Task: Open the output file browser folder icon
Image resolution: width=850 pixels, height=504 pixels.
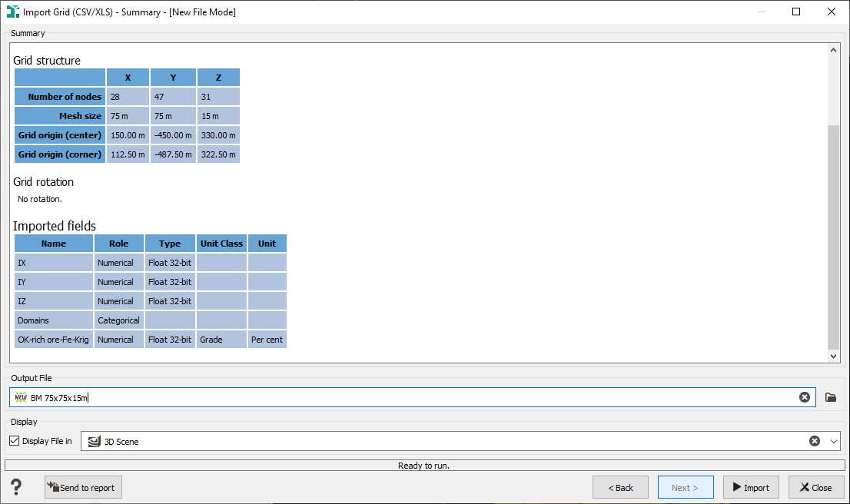Action: click(x=831, y=397)
